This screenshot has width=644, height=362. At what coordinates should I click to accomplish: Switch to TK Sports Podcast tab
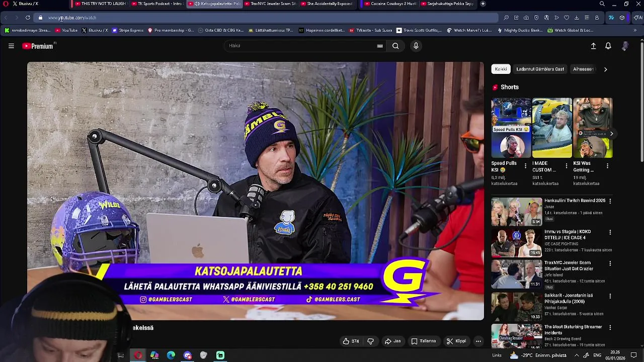[157, 4]
